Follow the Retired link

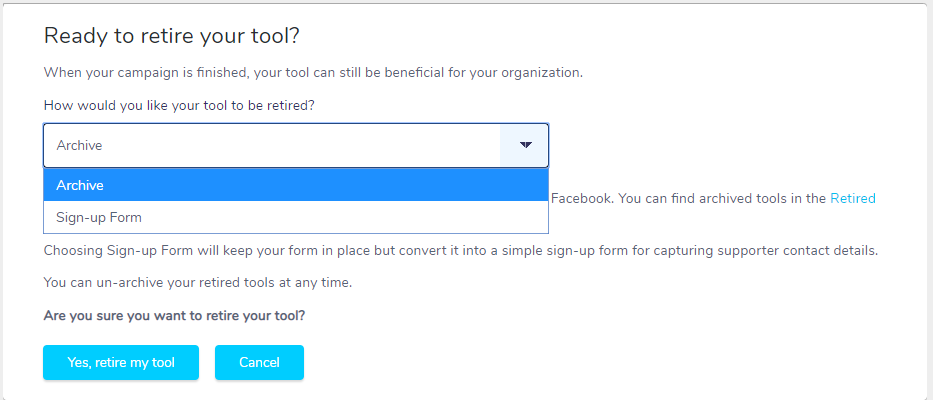[853, 198]
